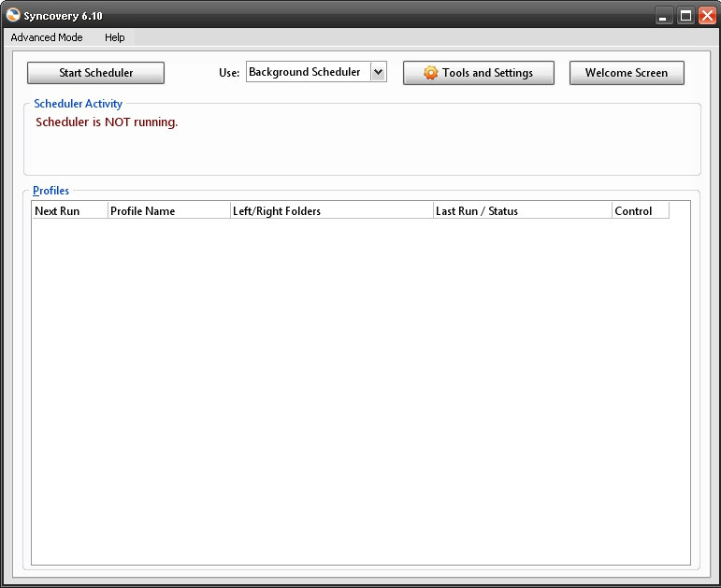Click the Scheduler Activity group label
This screenshot has width=721, height=588.
(x=79, y=104)
